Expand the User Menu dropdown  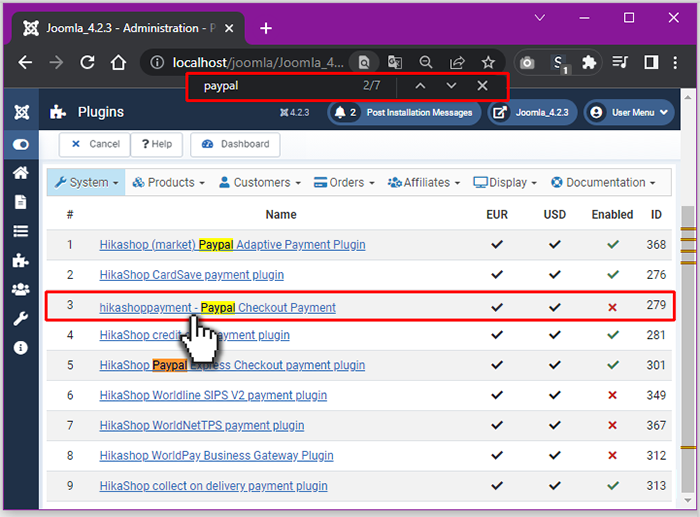coord(629,113)
